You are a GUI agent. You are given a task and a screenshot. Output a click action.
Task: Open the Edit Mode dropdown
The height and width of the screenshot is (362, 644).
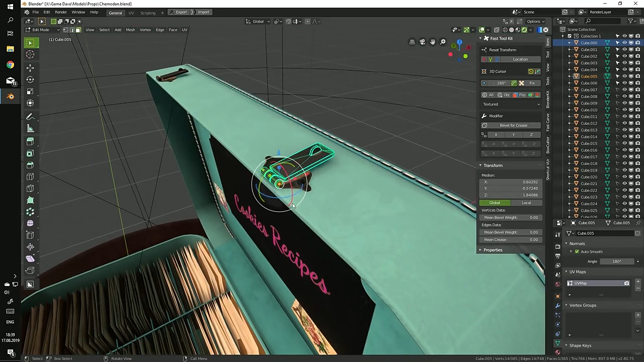(42, 30)
